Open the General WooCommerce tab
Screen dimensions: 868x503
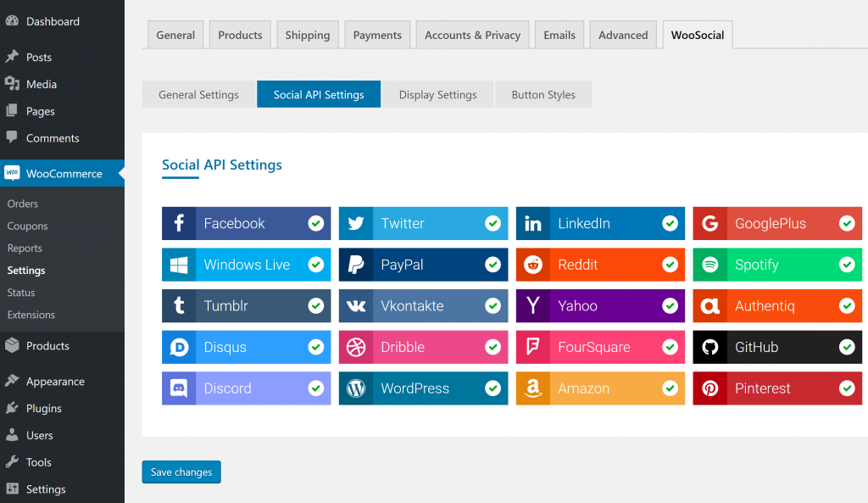175,35
